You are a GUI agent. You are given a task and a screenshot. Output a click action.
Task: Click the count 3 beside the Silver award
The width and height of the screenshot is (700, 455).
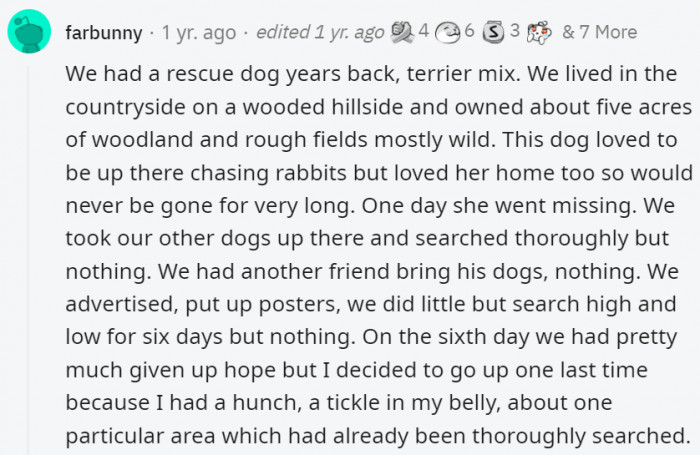515,31
